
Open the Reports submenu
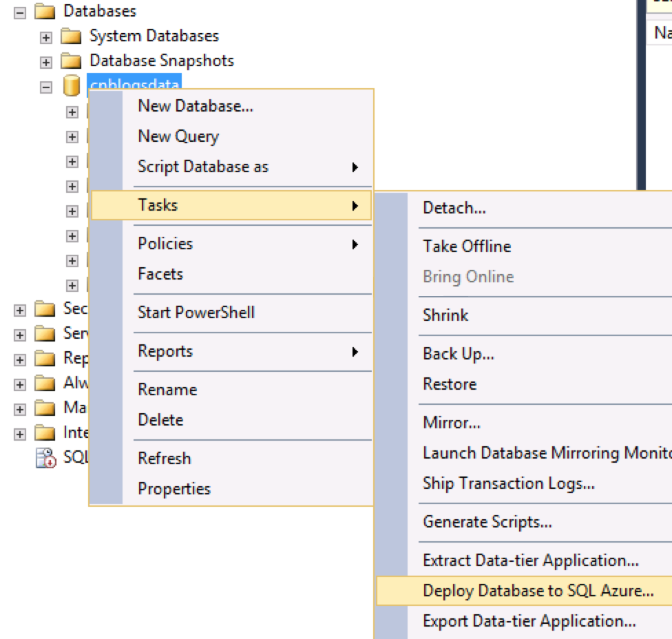pyautogui.click(x=165, y=351)
